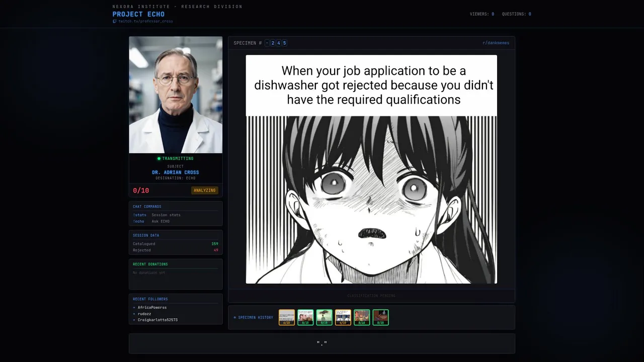Open the second history thumbnail rated 8/10
The width and height of the screenshot is (644, 362).
tap(305, 317)
